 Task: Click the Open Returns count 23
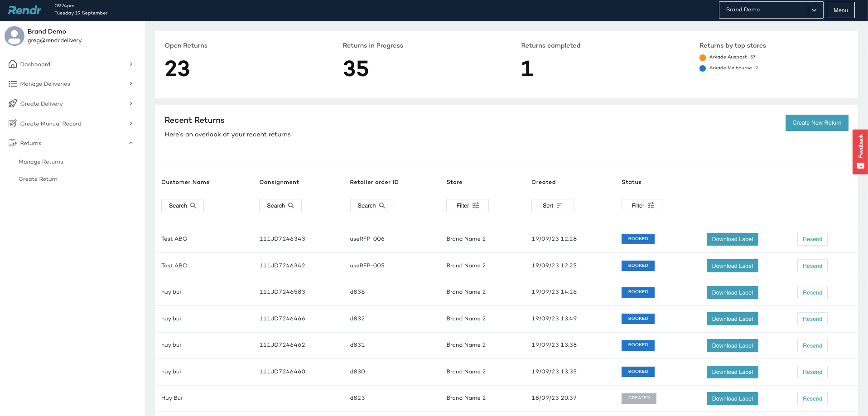click(177, 69)
